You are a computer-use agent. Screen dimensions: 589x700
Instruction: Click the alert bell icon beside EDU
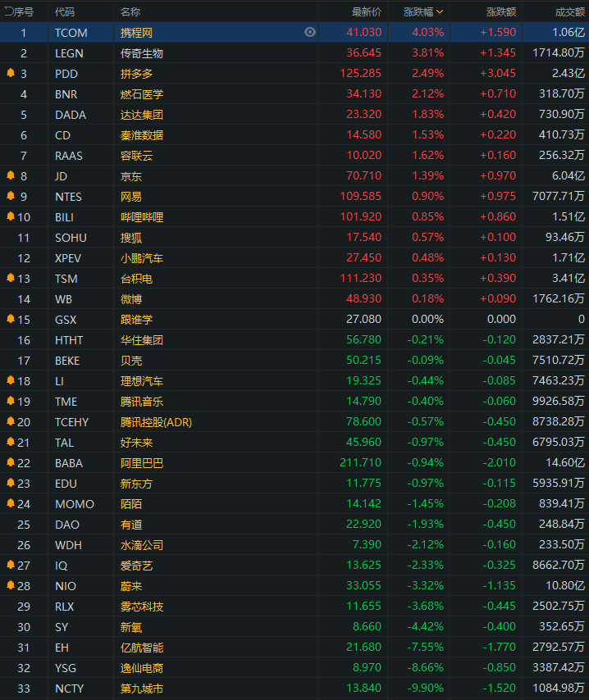point(11,483)
